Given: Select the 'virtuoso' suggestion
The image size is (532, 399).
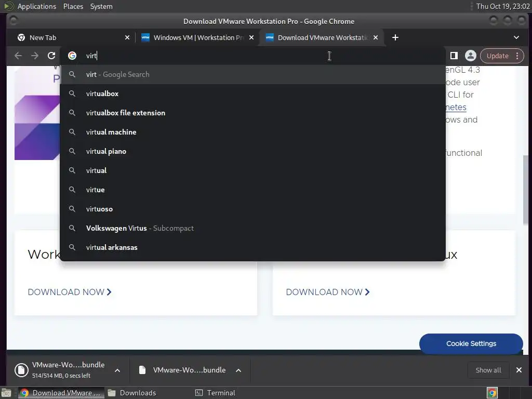Looking at the screenshot, I should click(x=252, y=209).
